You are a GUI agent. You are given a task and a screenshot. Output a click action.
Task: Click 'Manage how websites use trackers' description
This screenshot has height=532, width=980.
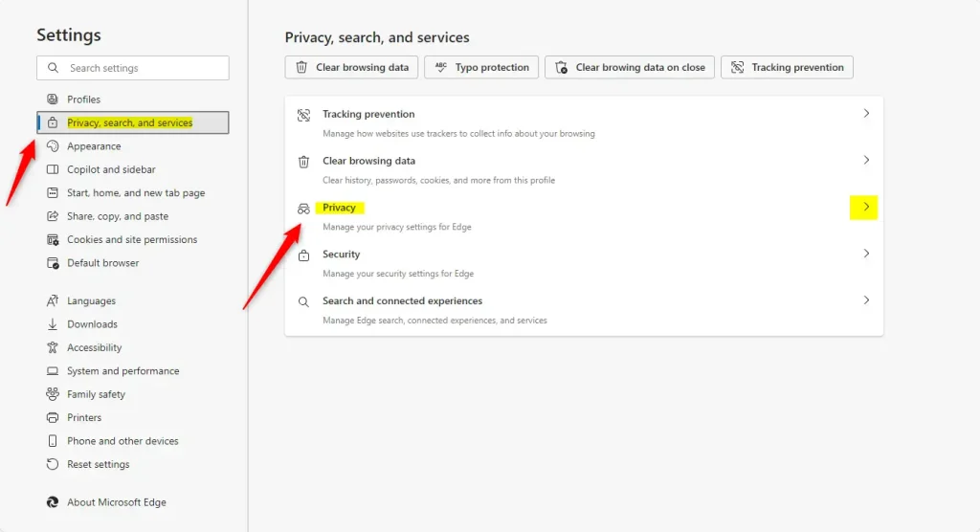[x=458, y=133]
